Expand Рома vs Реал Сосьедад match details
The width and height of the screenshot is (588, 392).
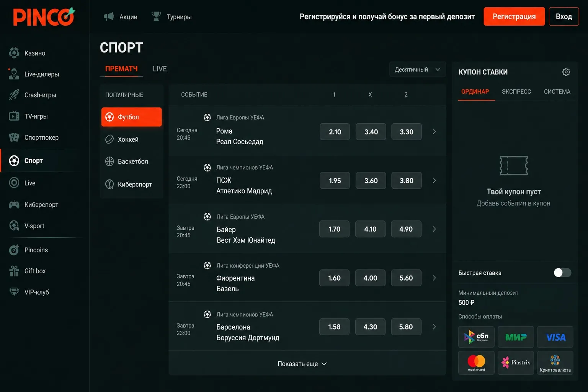pos(434,132)
